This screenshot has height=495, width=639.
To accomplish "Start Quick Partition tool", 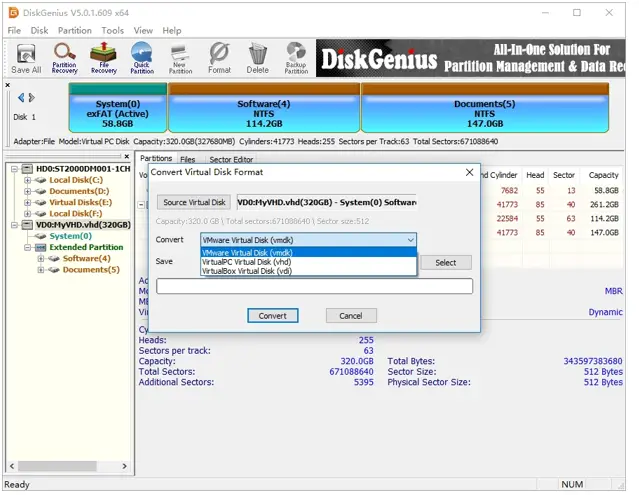I will click(142, 59).
